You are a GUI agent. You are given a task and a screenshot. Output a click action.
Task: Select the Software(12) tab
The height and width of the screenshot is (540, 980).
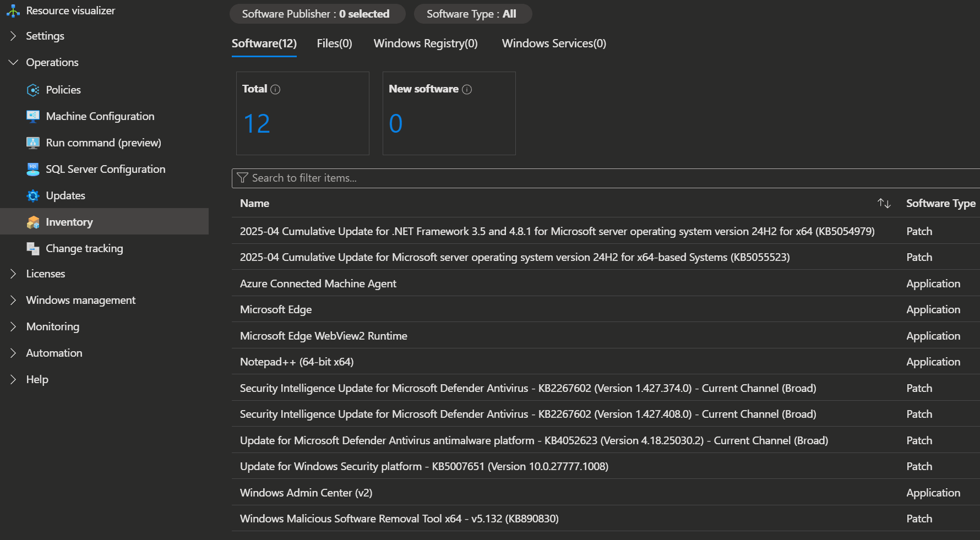point(264,43)
